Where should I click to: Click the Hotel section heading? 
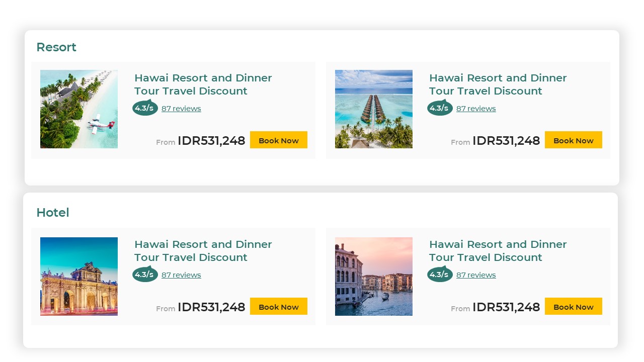point(52,213)
